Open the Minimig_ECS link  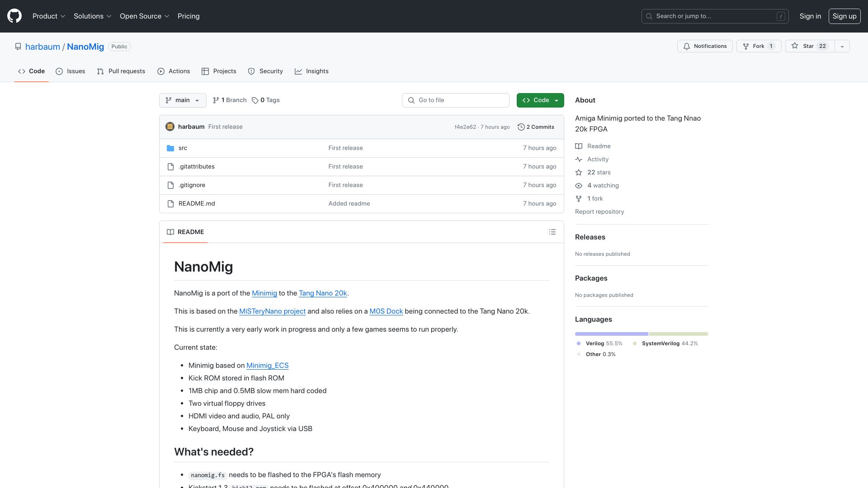pos(267,366)
